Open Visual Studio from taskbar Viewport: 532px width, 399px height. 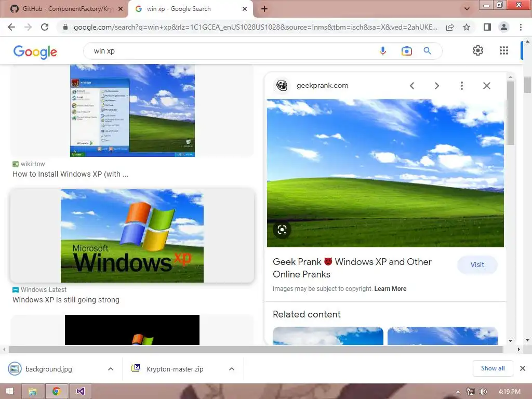tap(81, 391)
